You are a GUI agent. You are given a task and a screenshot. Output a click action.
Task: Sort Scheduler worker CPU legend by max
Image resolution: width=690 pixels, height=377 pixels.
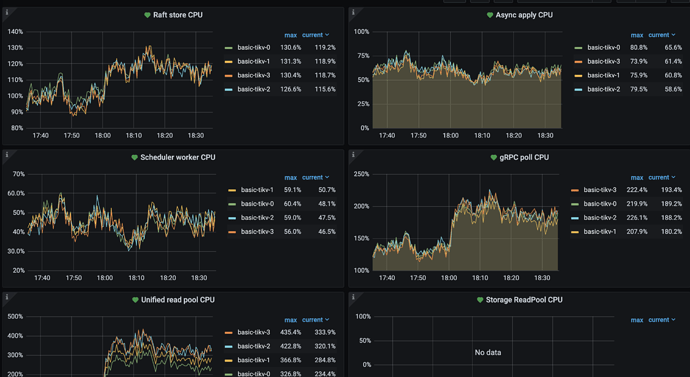tap(290, 178)
